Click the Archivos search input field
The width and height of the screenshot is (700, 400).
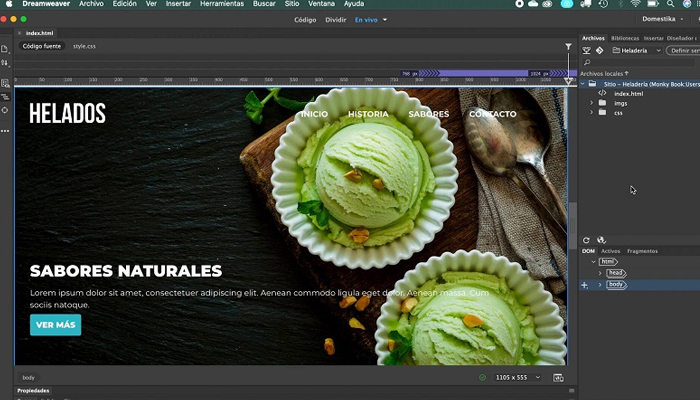point(638,62)
